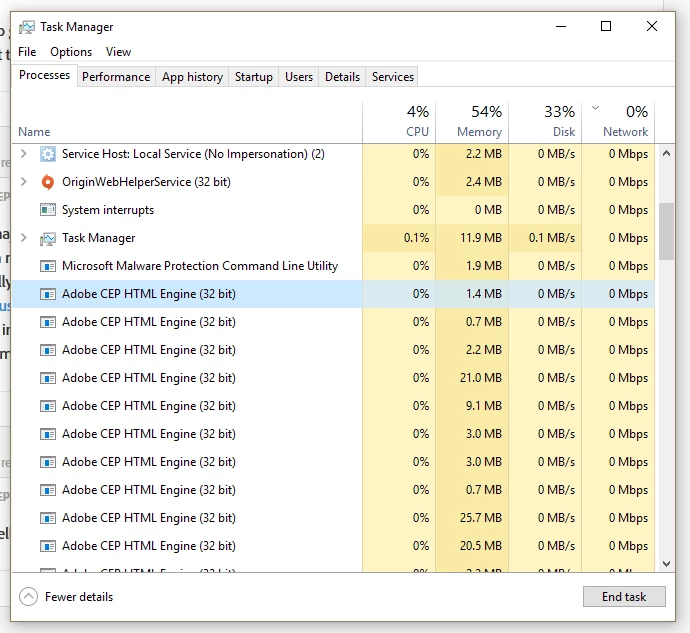Select the Processes tab
Image resolution: width=690 pixels, height=633 pixels.
point(44,75)
